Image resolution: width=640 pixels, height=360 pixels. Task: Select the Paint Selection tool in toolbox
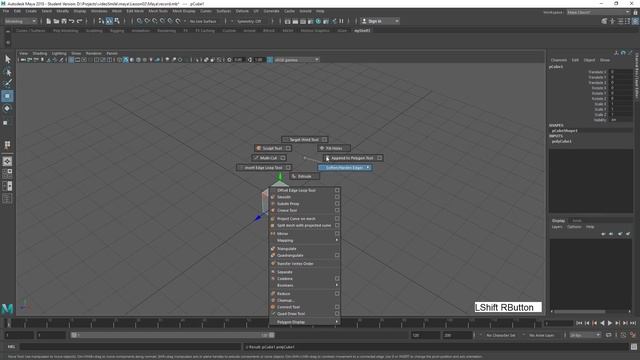7,84
